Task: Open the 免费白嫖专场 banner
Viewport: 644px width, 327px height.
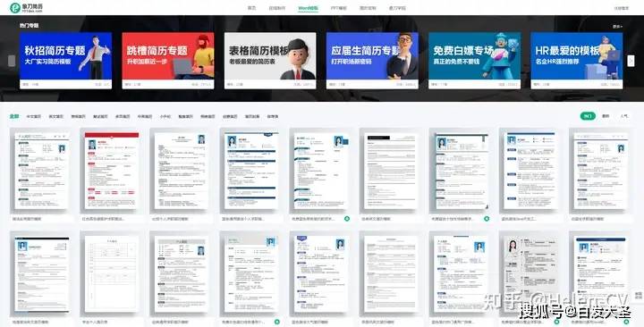Action: point(474,61)
